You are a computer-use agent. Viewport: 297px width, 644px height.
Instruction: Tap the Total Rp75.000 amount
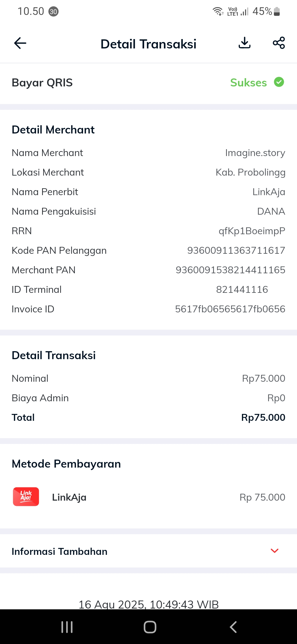pos(263,417)
